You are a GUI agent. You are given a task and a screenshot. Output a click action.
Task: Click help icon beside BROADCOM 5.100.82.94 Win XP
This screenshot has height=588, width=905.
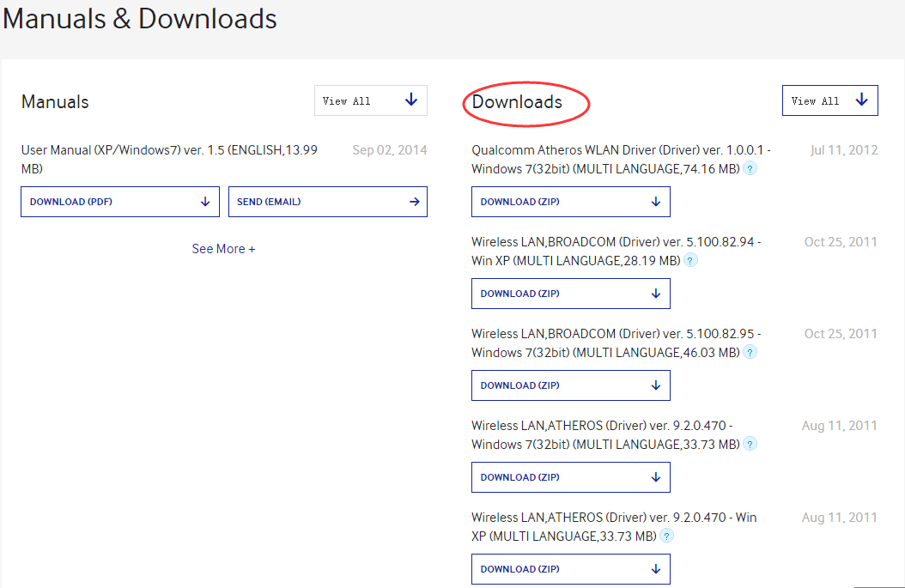[690, 260]
